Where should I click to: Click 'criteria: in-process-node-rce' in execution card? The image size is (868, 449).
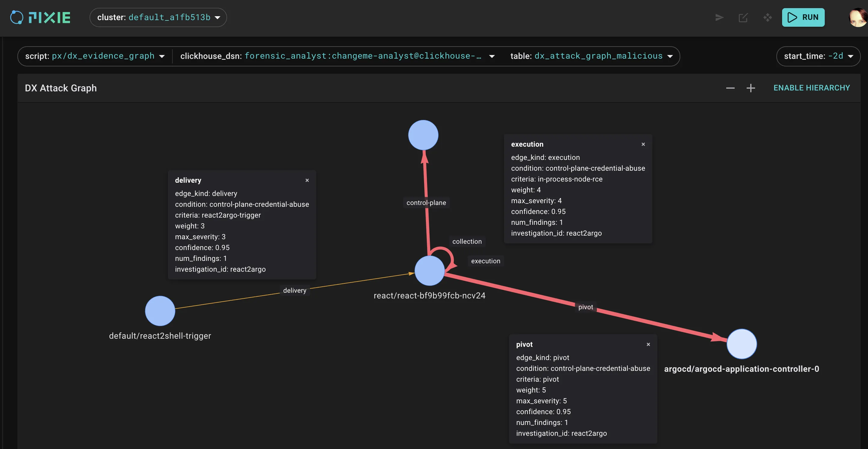(557, 179)
